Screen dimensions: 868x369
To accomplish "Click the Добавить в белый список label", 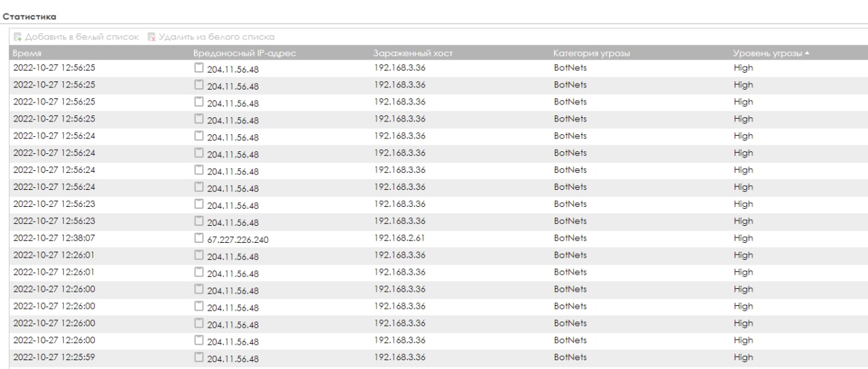I will pyautogui.click(x=81, y=37).
